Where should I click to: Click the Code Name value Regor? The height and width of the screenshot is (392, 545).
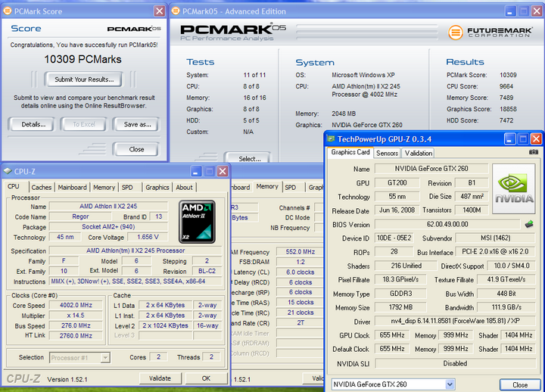click(x=80, y=216)
